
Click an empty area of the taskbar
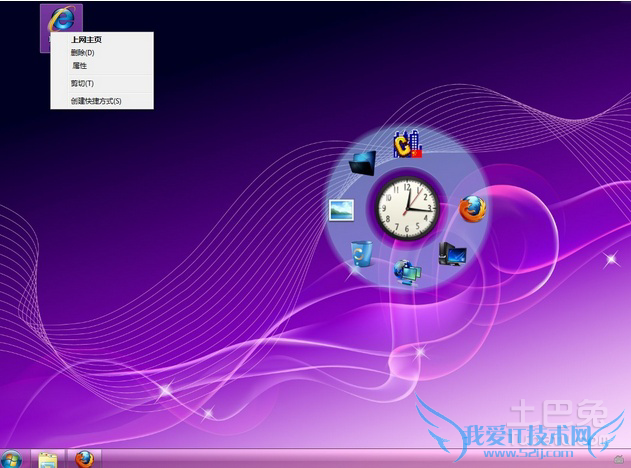(x=250, y=459)
